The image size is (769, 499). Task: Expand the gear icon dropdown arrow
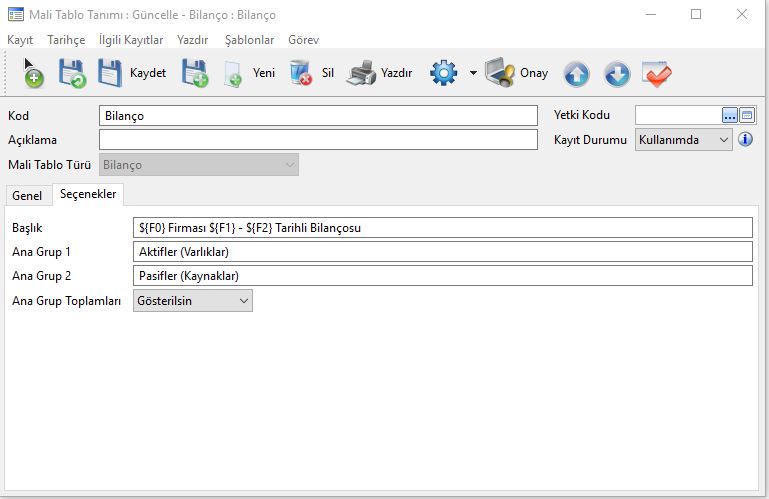click(472, 74)
